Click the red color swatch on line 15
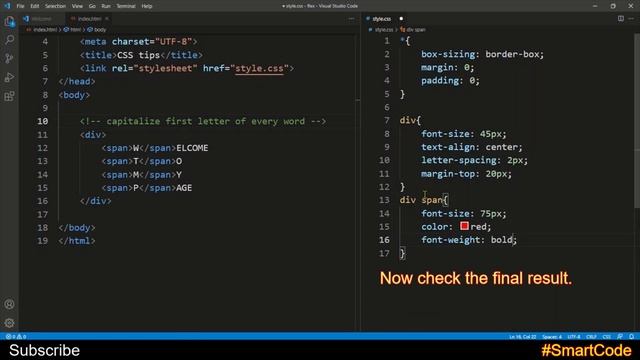Viewport: 640px width, 360px height. click(464, 226)
